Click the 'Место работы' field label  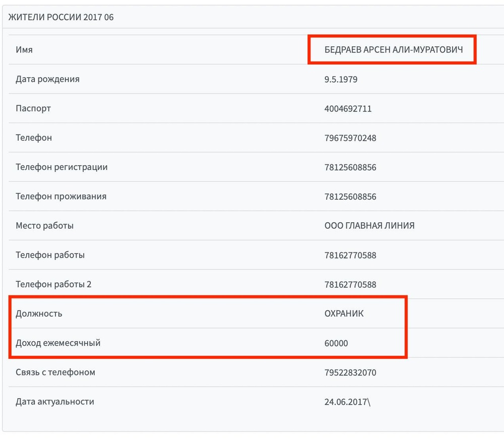click(44, 226)
